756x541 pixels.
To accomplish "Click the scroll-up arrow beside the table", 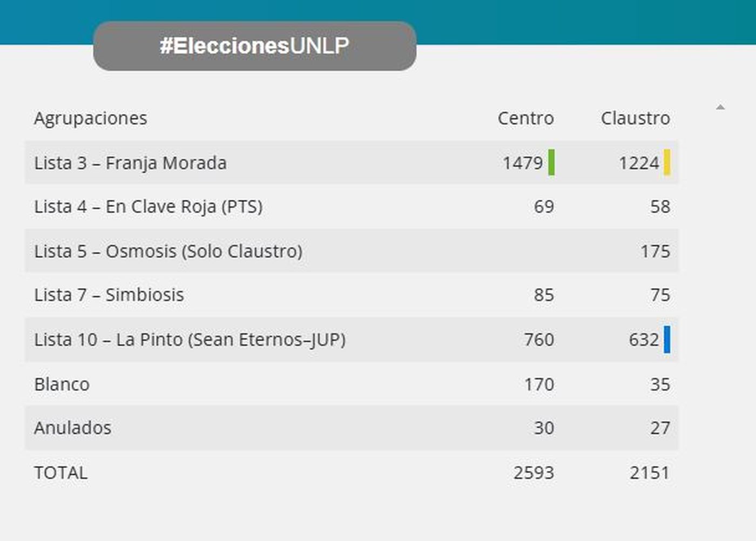I will 720,107.
